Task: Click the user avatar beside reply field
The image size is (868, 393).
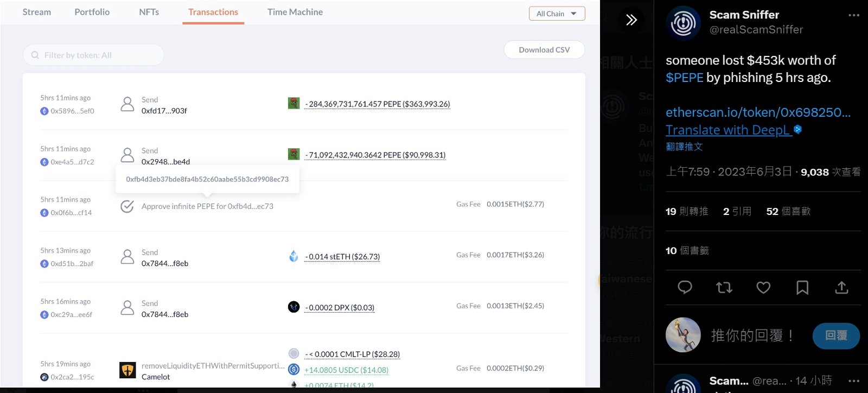Action: [684, 335]
